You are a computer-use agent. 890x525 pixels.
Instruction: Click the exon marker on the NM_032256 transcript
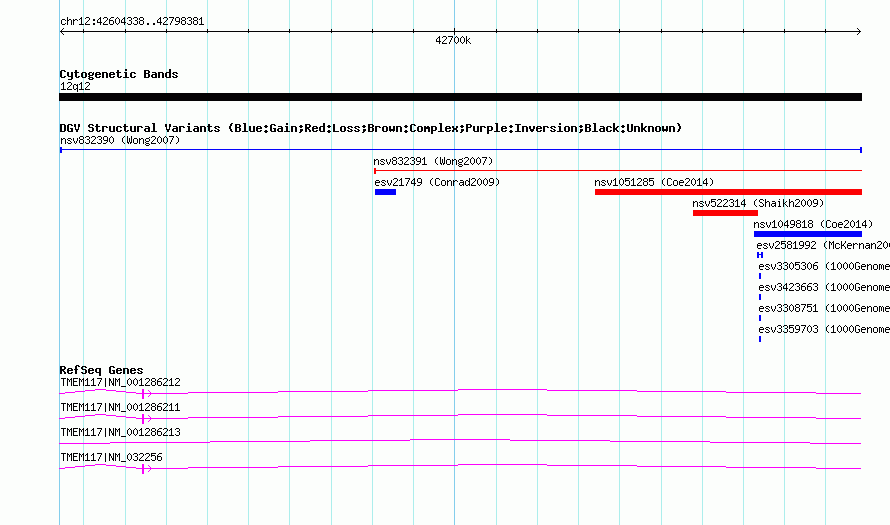coord(143,468)
